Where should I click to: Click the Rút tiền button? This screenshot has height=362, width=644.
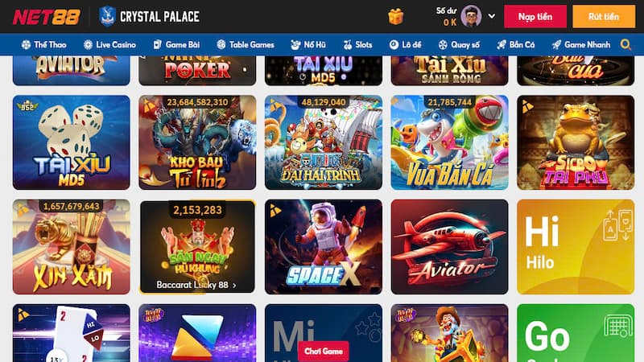coord(603,16)
